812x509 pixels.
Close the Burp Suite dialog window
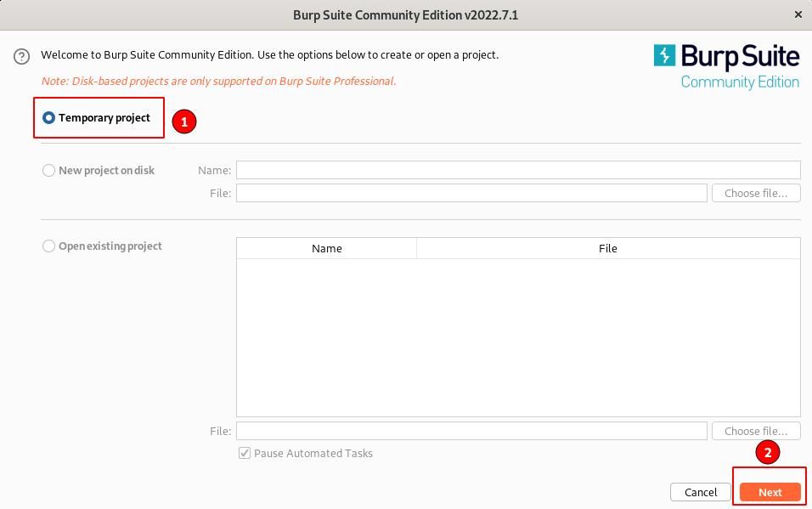(x=798, y=14)
